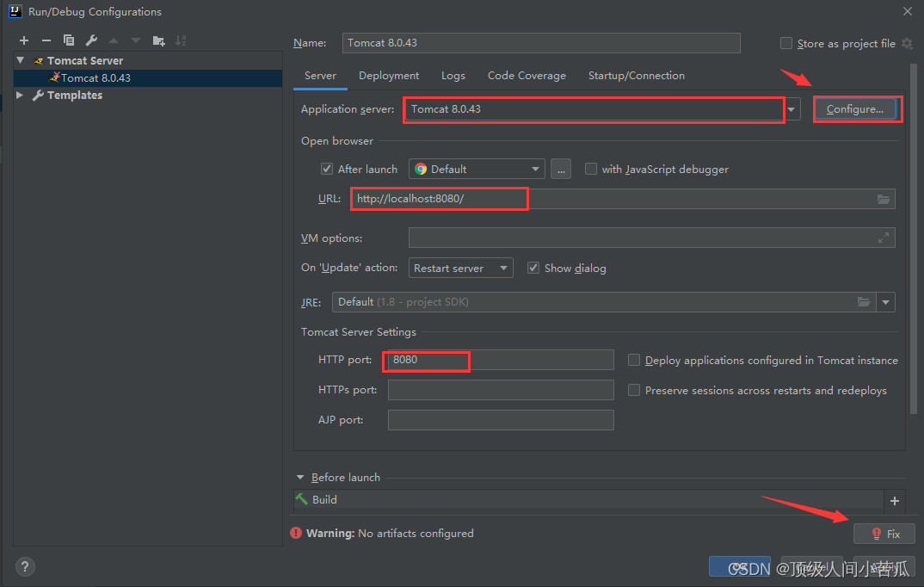Sort configurations alphabetically icon
Screen dimensions: 924x587
(181, 40)
